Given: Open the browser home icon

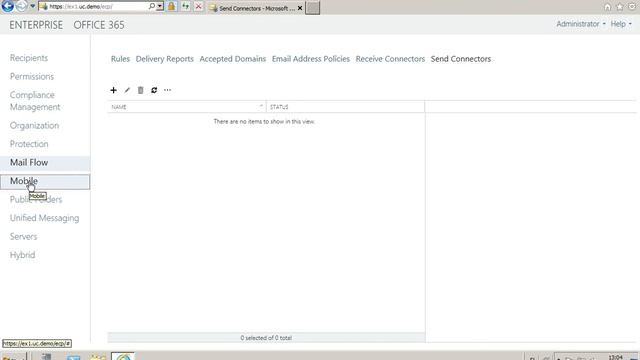Looking at the screenshot, I should click(608, 7).
